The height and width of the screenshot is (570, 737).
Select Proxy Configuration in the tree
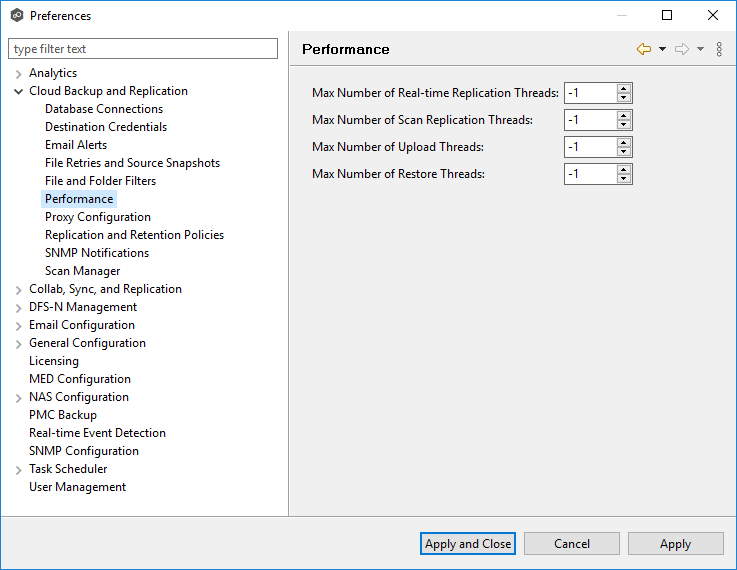[98, 217]
